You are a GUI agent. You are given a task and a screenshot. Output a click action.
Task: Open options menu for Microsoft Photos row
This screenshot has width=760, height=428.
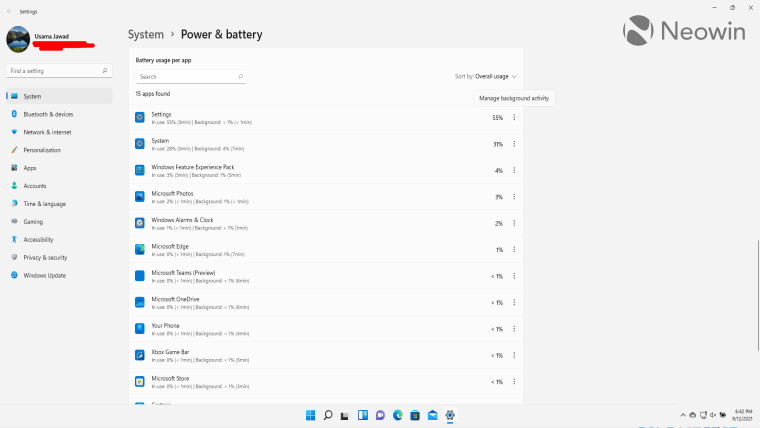click(514, 197)
